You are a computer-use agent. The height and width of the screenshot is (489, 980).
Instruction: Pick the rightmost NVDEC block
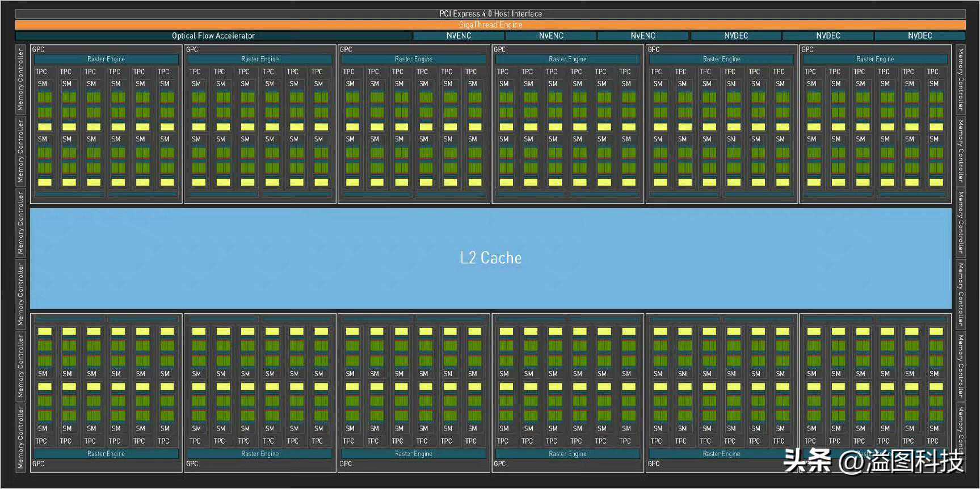point(920,36)
